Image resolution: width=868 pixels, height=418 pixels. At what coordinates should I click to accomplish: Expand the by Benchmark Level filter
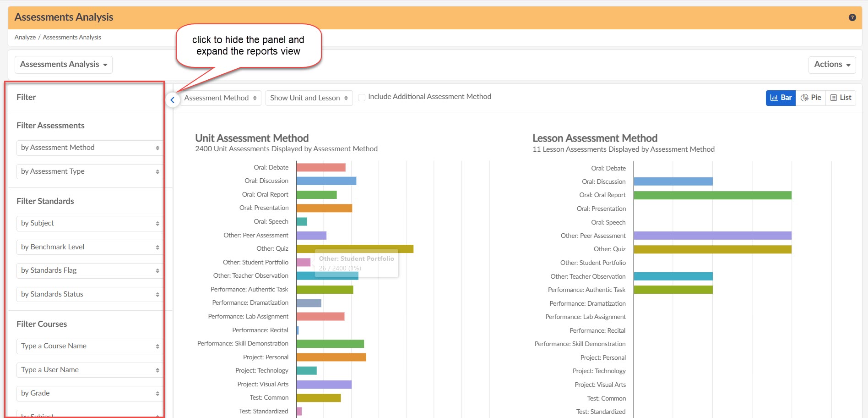90,247
